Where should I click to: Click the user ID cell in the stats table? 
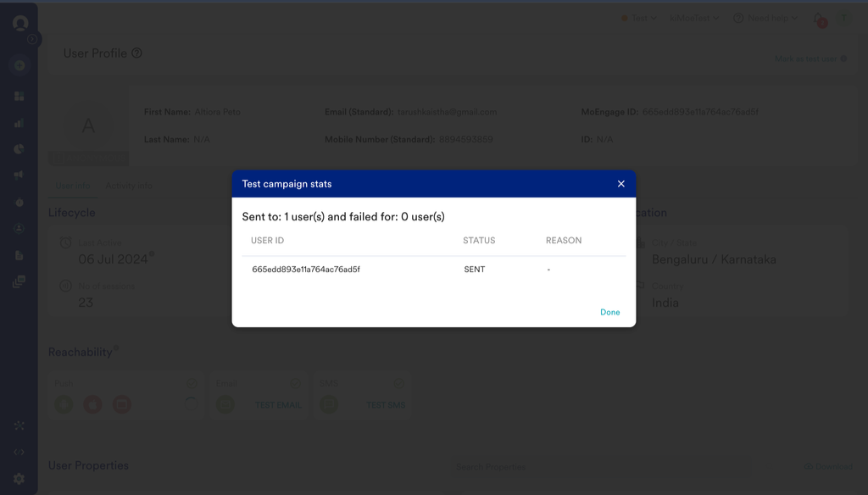point(306,270)
